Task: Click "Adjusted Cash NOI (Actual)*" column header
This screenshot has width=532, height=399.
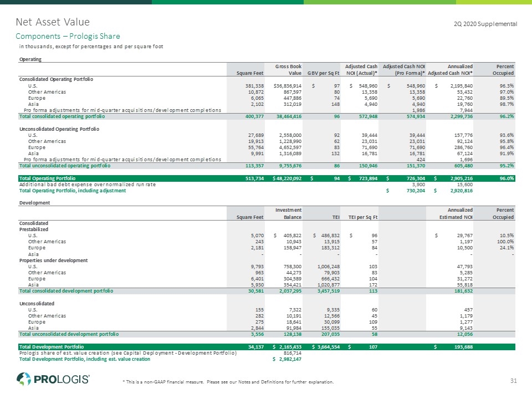Action: (361, 70)
